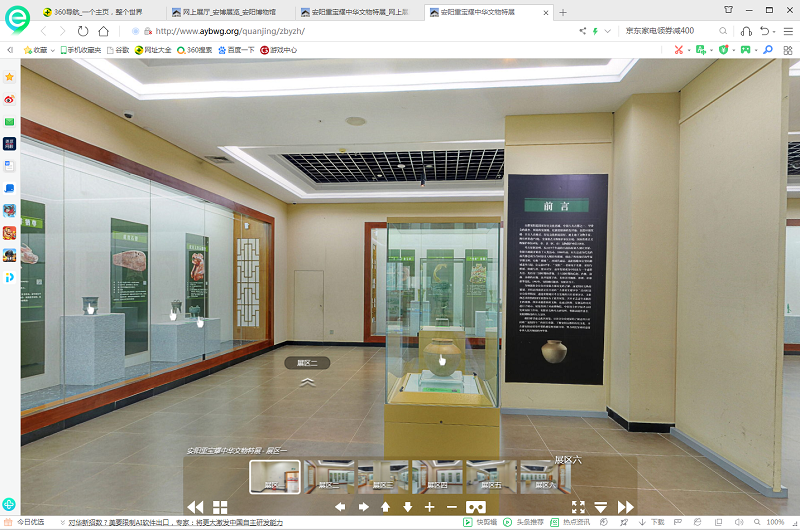This screenshot has height=530, width=800.
Task: Open a new tab with plus button
Action: click(x=563, y=12)
